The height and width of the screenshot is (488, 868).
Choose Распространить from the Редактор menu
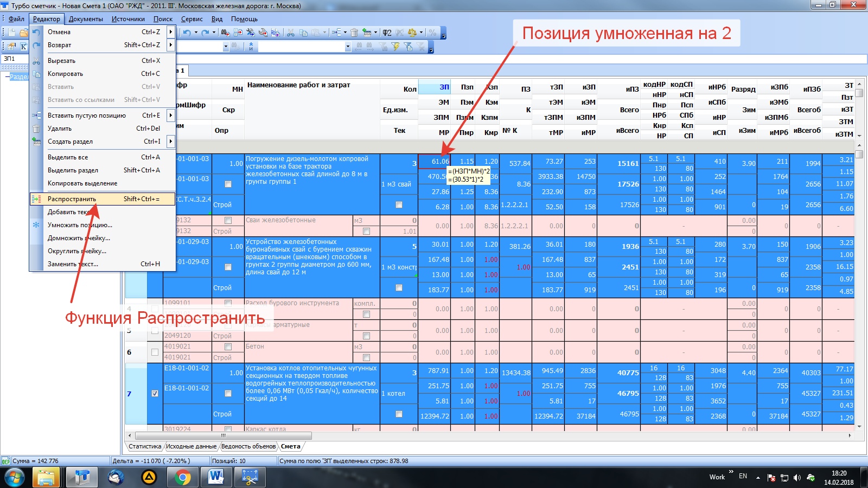(x=103, y=199)
